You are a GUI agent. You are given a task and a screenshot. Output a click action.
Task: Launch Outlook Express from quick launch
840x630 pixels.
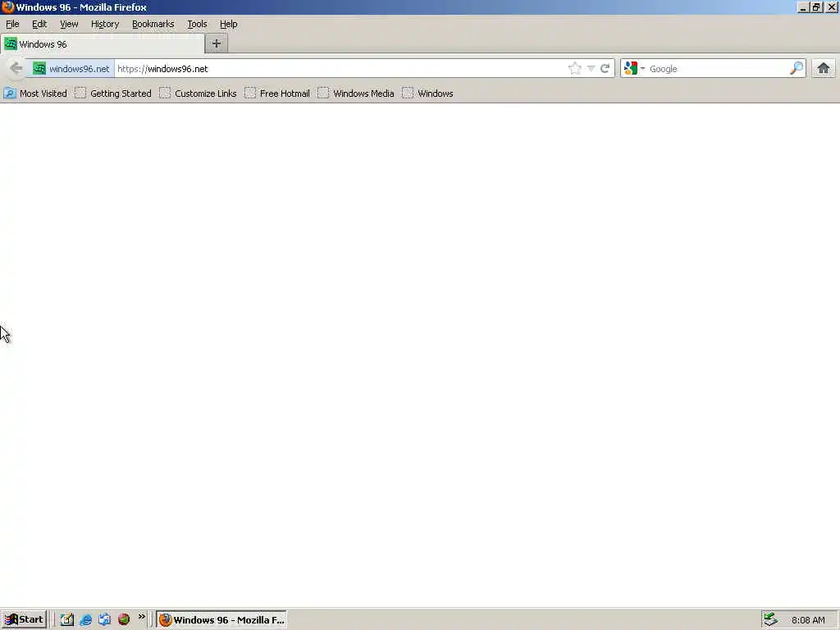[x=104, y=620]
